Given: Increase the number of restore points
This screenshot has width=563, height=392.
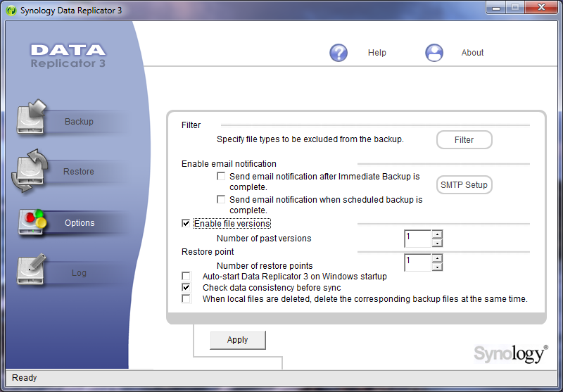Looking at the screenshot, I should (x=437, y=258).
